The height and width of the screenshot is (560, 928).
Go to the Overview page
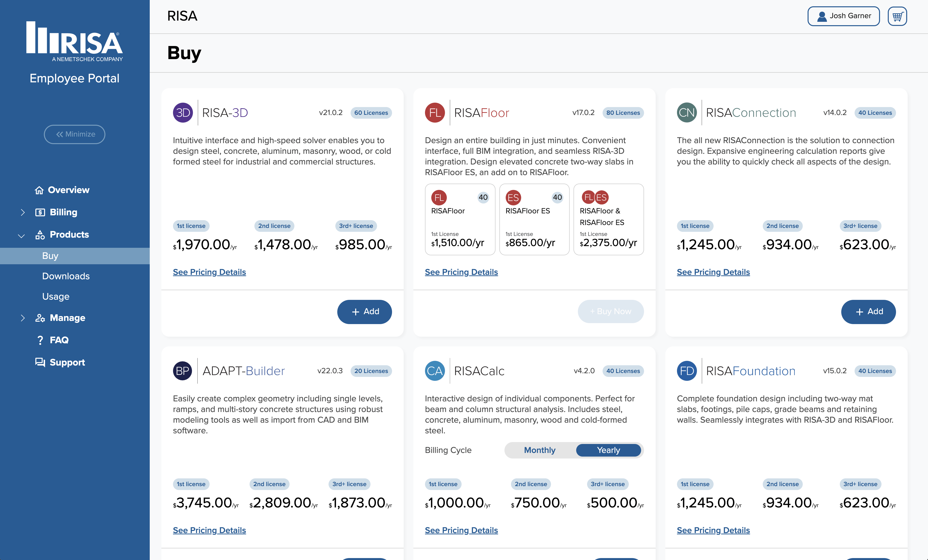(69, 190)
